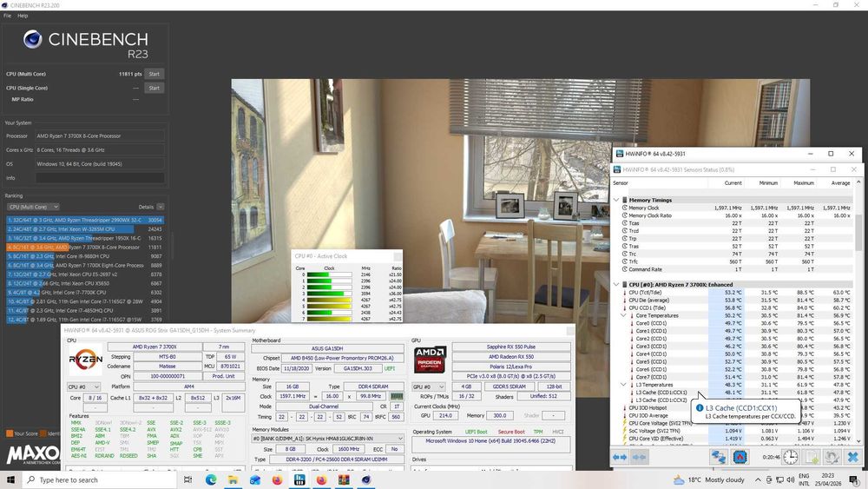
Task: Collapse the CPU [#0] AMD Ryzen 7 3700X group
Action: (x=616, y=285)
